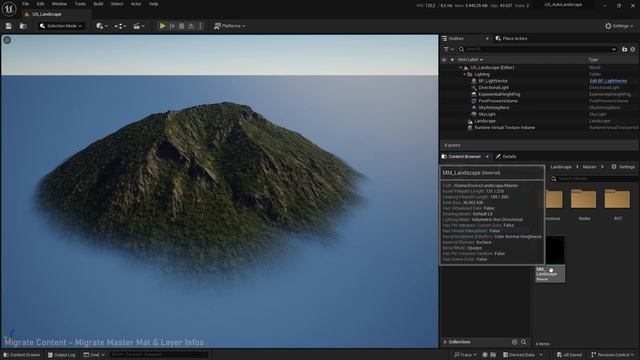The width and height of the screenshot is (640, 360).
Task: Open the Cinematics clapperboard dropdown
Action: [x=139, y=26]
